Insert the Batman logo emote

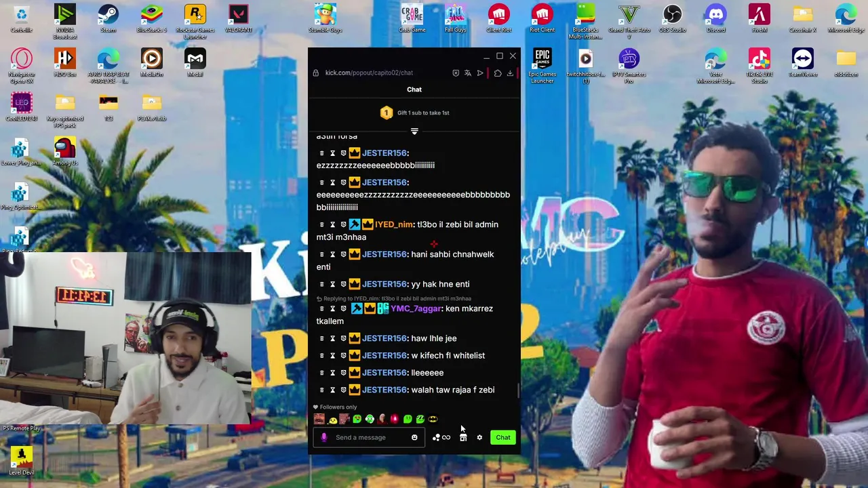point(433,419)
